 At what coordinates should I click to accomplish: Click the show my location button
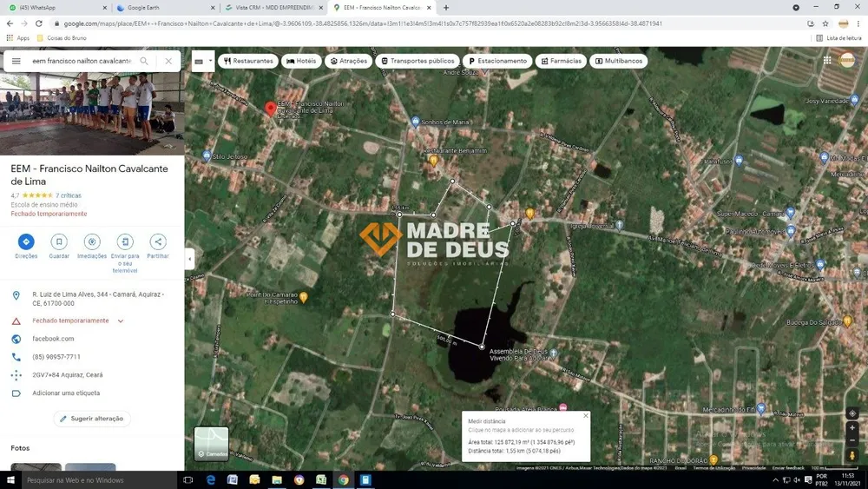point(852,413)
